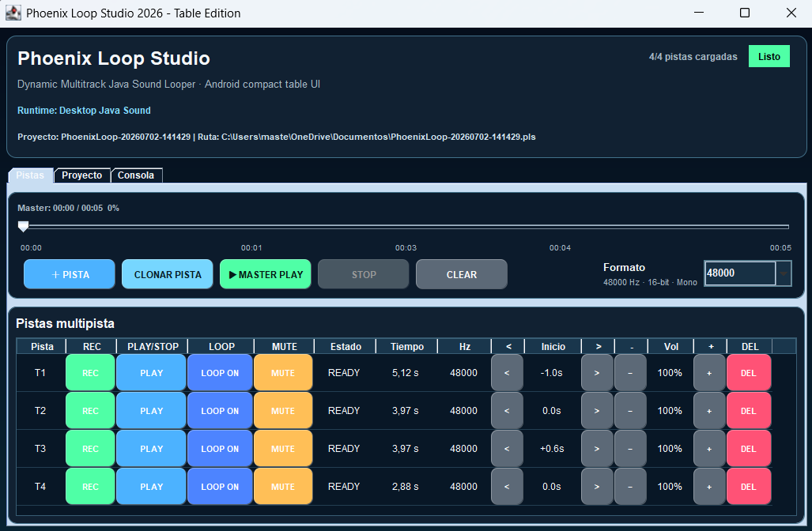
Task: Start recording on track T1
Action: pos(90,373)
